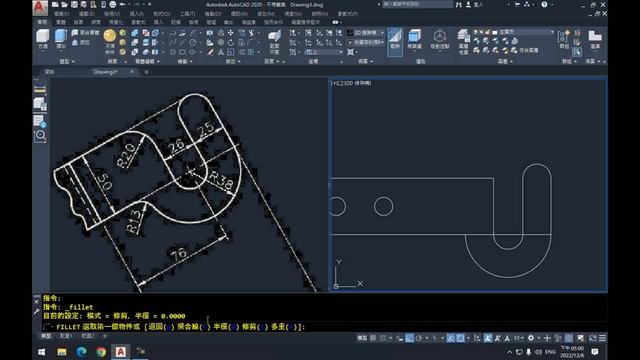
Task: Select the Box (方塊) solid tool
Action: [x=42, y=40]
